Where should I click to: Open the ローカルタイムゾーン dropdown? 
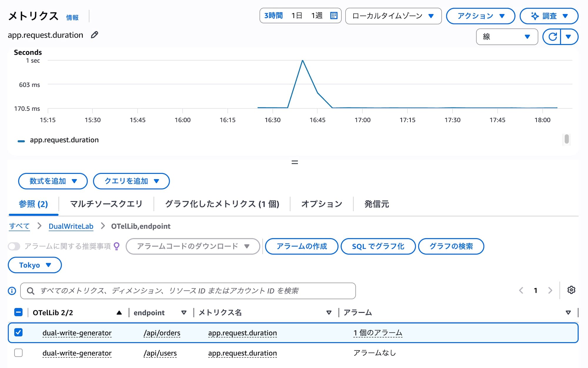coord(393,16)
